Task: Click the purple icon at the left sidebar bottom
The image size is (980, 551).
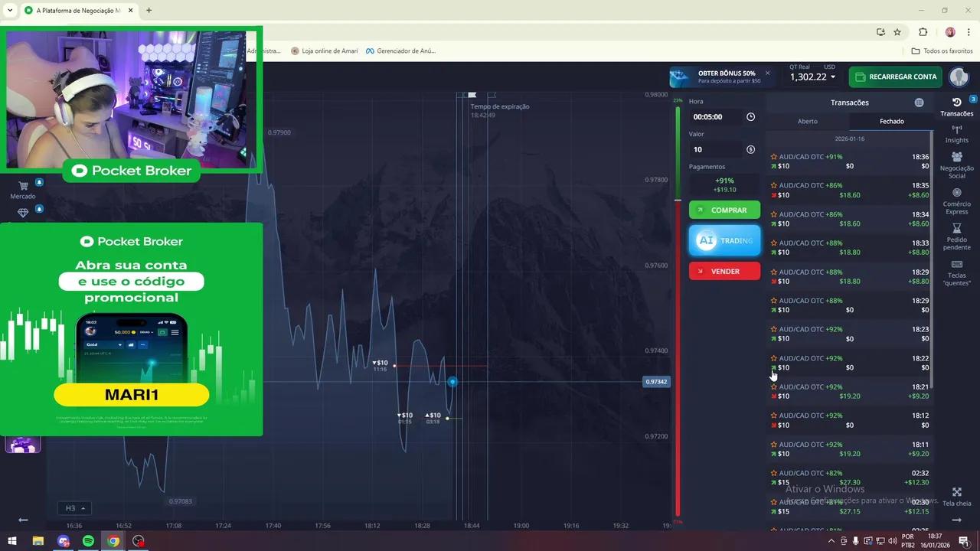Action: click(23, 445)
